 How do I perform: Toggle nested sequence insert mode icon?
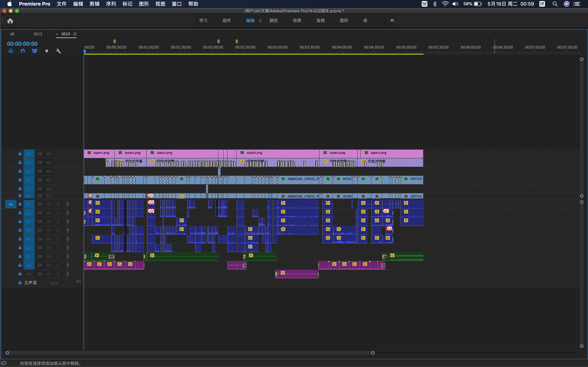coord(11,51)
